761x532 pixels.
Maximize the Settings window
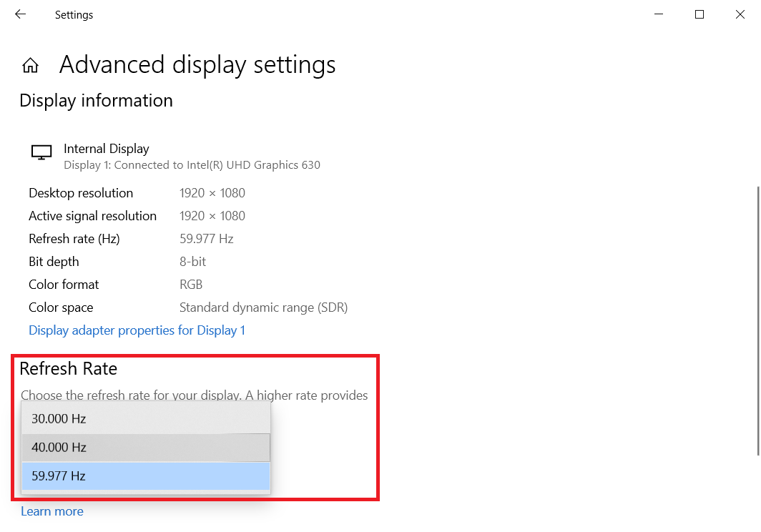699,14
